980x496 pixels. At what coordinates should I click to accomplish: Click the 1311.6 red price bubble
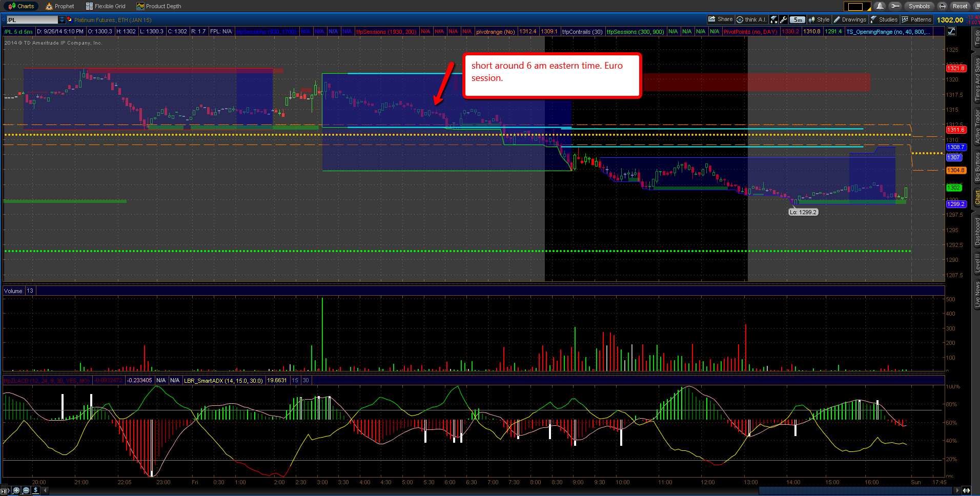point(956,130)
